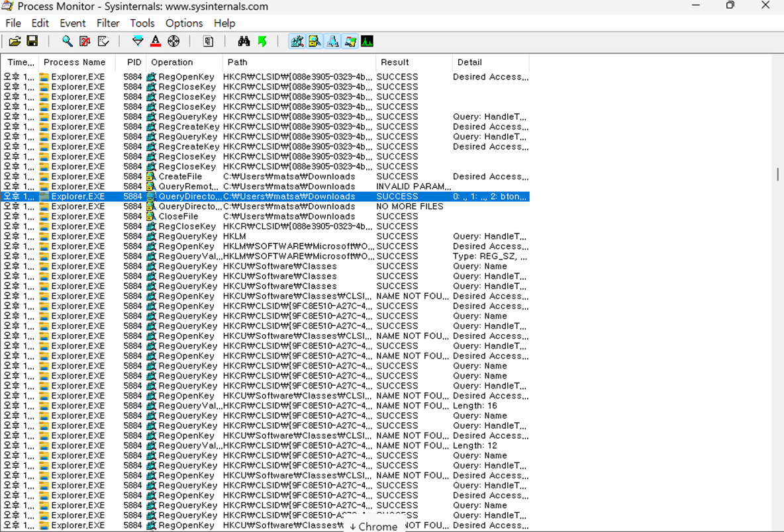This screenshot has height=532, width=784.
Task: Click the Find binoculars icon
Action: (244, 42)
